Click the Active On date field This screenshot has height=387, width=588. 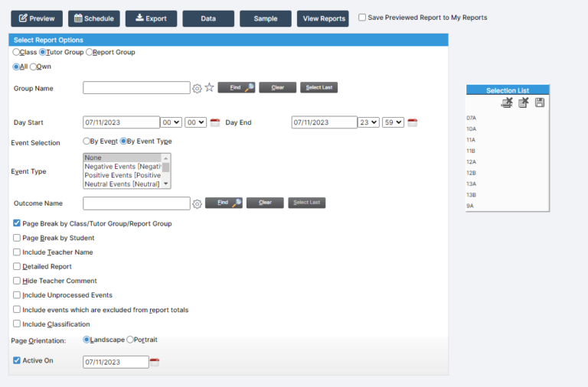(x=116, y=362)
